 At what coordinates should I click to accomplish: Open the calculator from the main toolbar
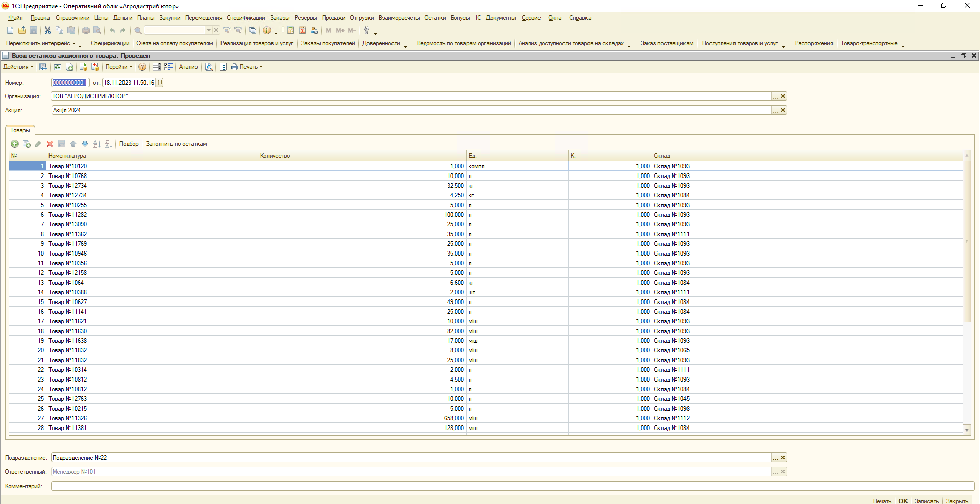tap(290, 31)
